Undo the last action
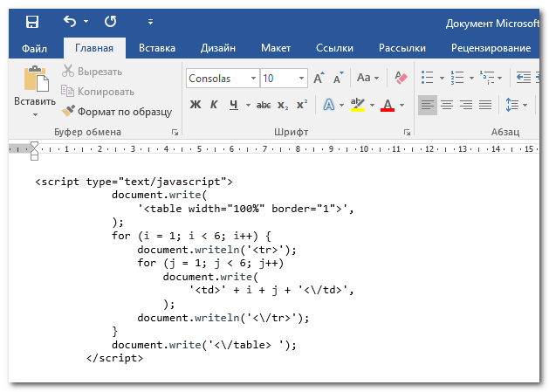The width and height of the screenshot is (549, 392). 70,22
